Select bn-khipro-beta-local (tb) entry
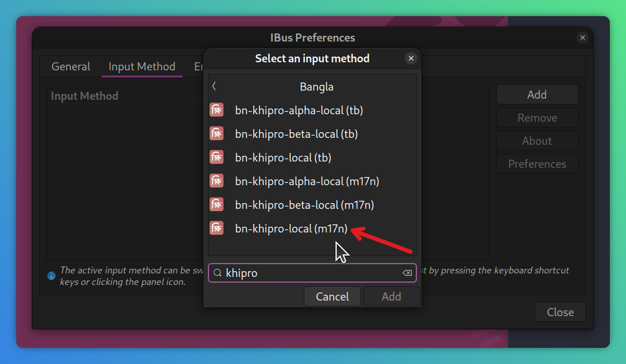 (x=312, y=134)
